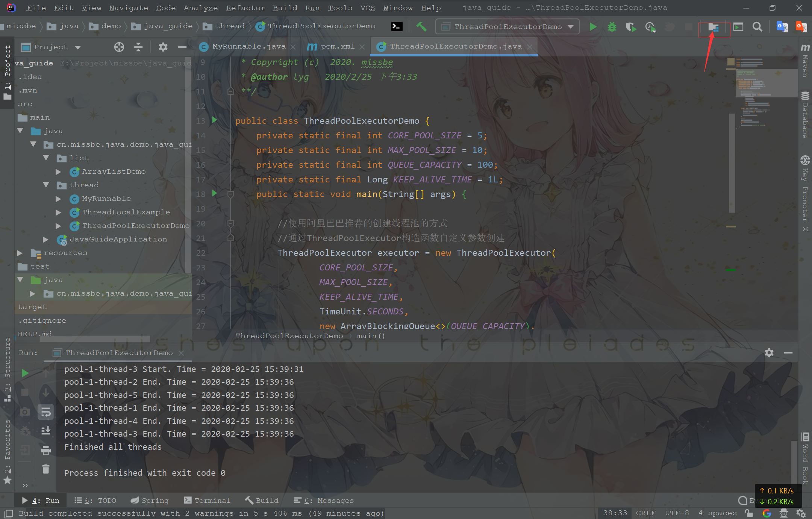The width and height of the screenshot is (812, 519).
Task: Open Search Everywhere magnifier
Action: click(757, 27)
